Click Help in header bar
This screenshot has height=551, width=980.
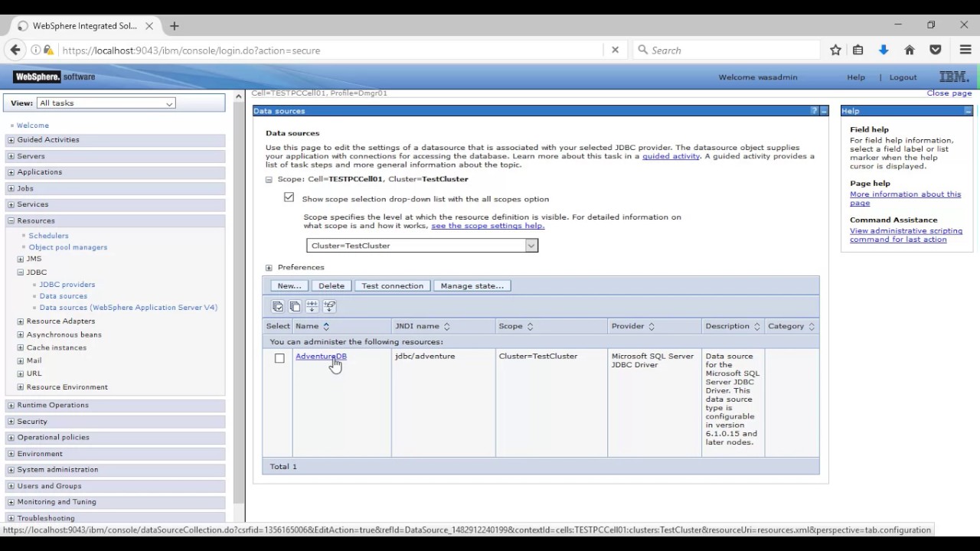[856, 77]
